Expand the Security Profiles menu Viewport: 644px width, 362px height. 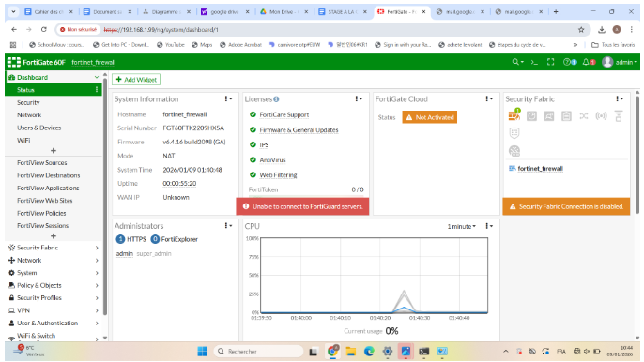[54, 298]
